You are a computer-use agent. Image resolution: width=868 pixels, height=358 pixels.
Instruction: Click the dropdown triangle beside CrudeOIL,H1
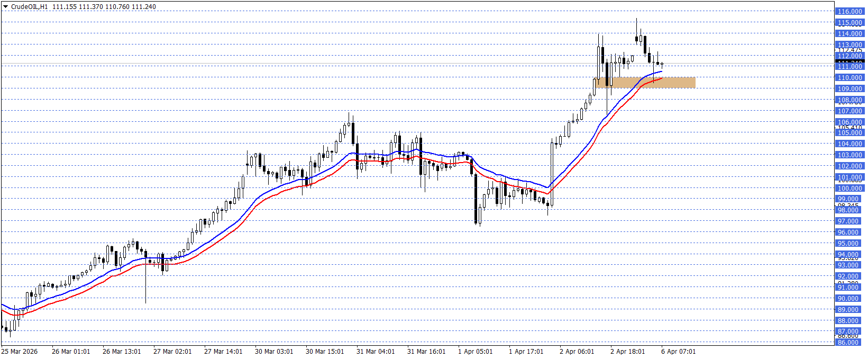(6, 7)
